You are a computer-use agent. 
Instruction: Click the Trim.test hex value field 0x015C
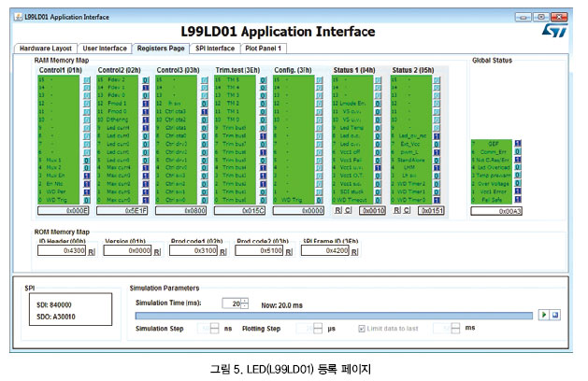coord(239,210)
